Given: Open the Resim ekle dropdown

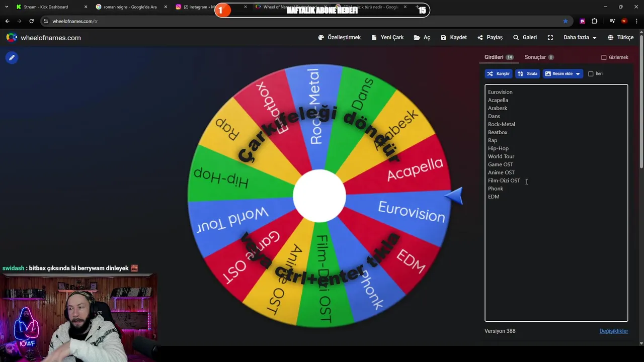Looking at the screenshot, I should [x=562, y=74].
